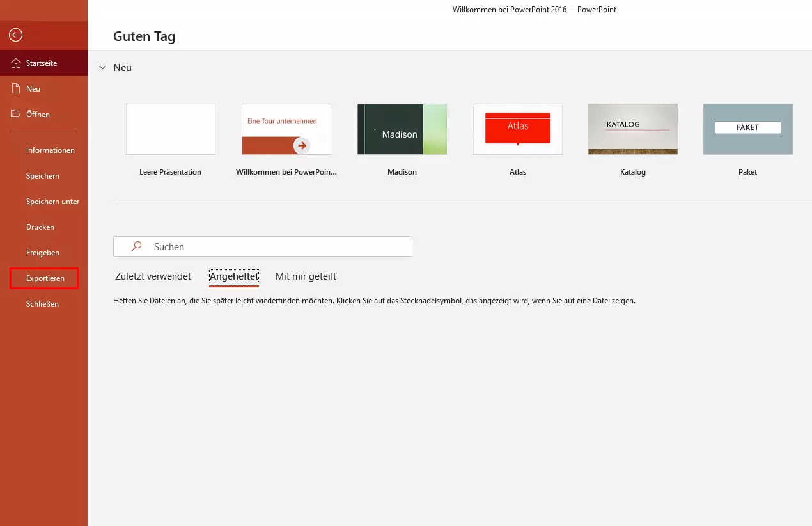Click the search magnifier icon
812x526 pixels.
(136, 246)
